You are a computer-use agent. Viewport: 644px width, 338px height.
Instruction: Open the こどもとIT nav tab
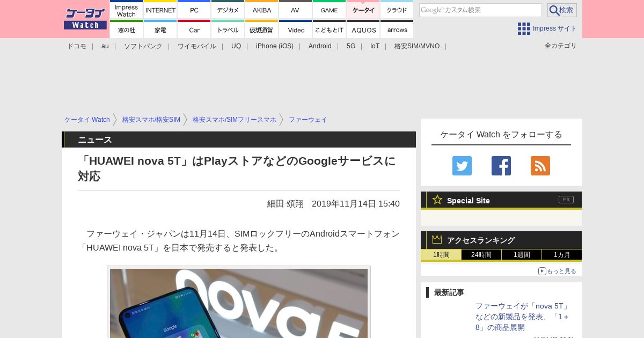coord(330,30)
